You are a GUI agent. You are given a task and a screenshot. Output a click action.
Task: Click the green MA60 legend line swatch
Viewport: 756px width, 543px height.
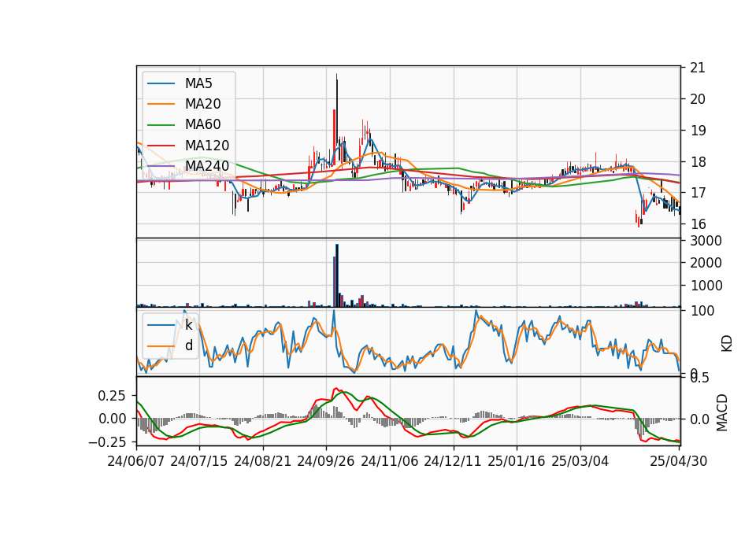[161, 125]
